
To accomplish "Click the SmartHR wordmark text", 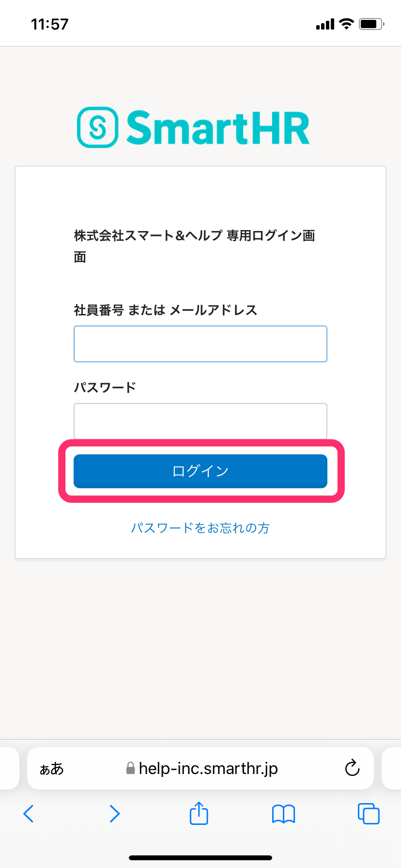I will [x=218, y=128].
